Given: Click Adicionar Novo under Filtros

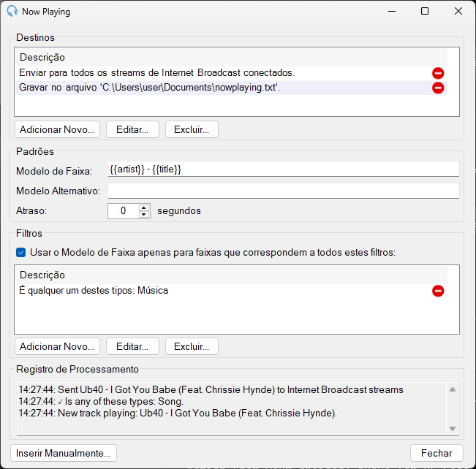Looking at the screenshot, I should click(57, 346).
